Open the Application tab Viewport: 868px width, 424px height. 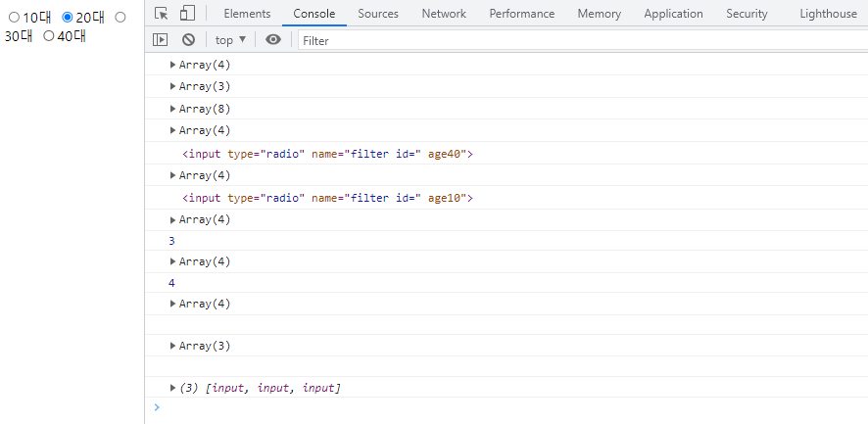point(673,14)
